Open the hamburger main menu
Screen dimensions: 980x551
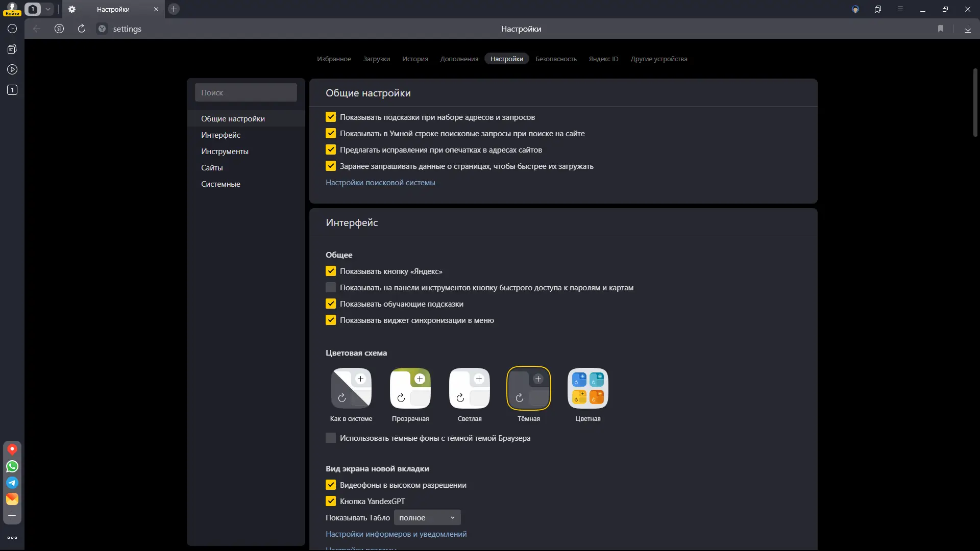pyautogui.click(x=900, y=9)
